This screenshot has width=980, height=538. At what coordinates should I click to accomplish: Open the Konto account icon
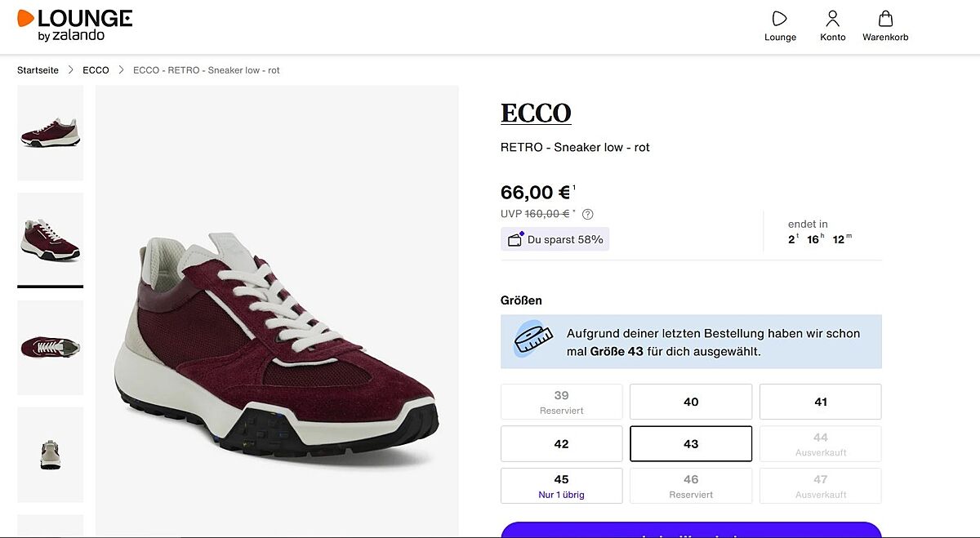(832, 19)
